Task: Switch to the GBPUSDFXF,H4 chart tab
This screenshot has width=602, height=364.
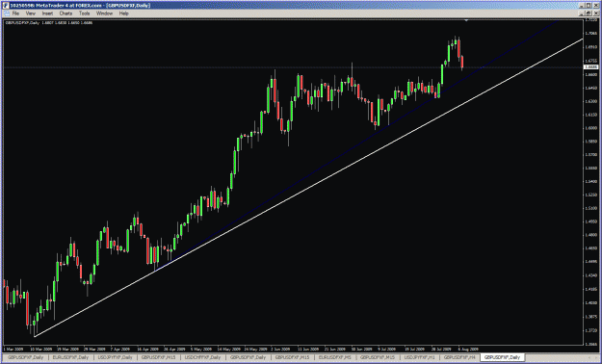Action: pyautogui.click(x=460, y=357)
